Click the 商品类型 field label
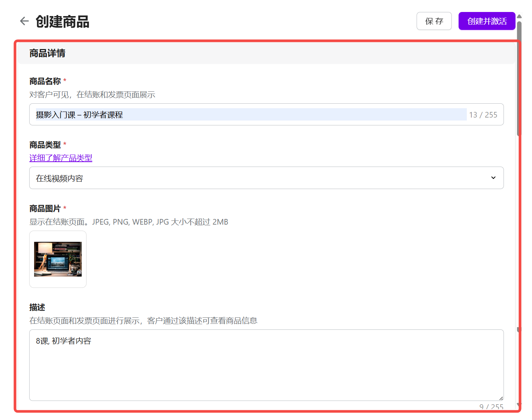 [x=45, y=145]
